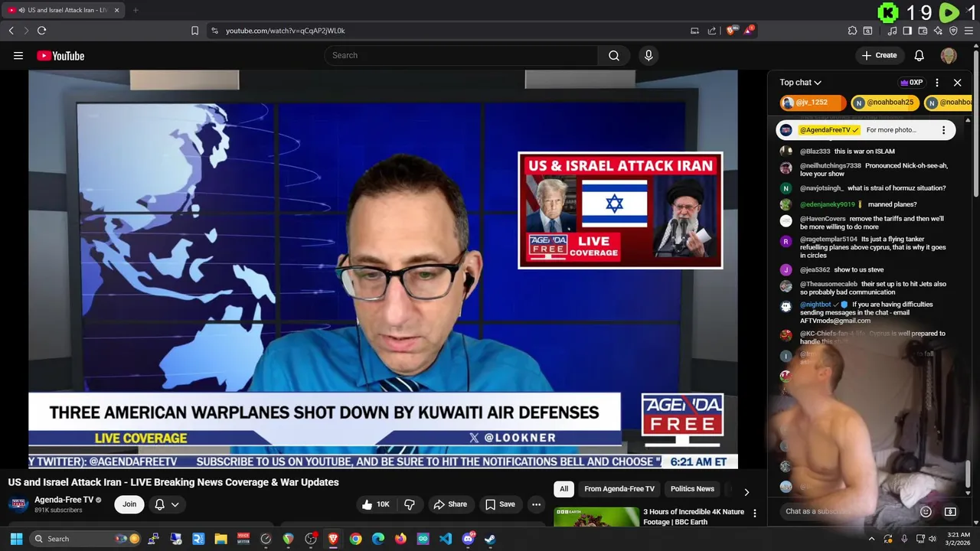
Task: Open browser extensions puzzle icon
Action: click(852, 31)
